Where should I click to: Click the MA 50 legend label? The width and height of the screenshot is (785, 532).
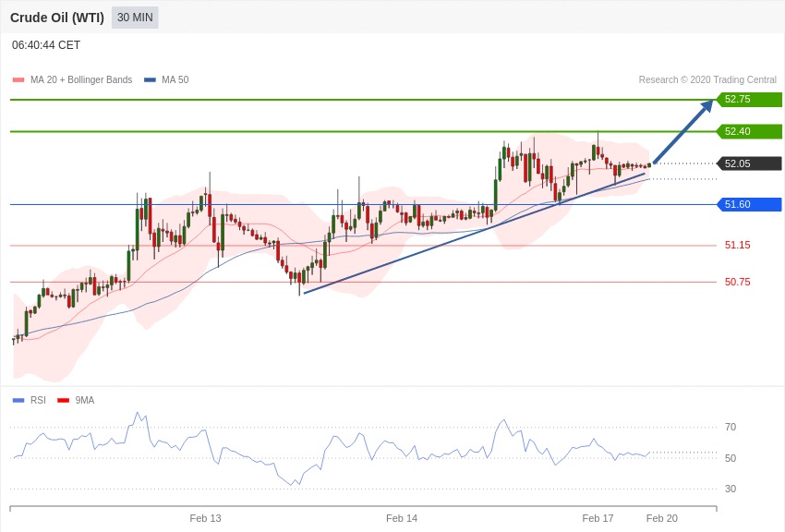coord(175,79)
